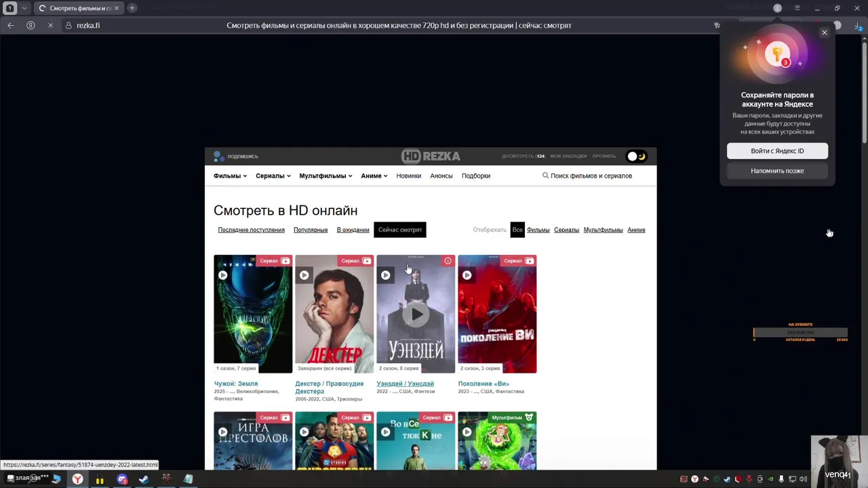Open a new browser tab with plus
Viewport: 868px width, 488px height.
tap(132, 8)
